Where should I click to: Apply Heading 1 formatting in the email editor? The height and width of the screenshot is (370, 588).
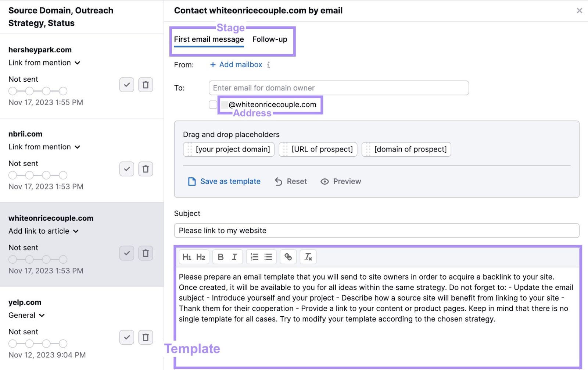(x=187, y=257)
